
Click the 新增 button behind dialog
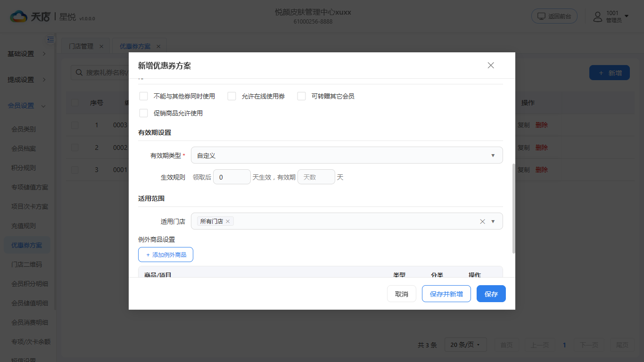pos(610,73)
